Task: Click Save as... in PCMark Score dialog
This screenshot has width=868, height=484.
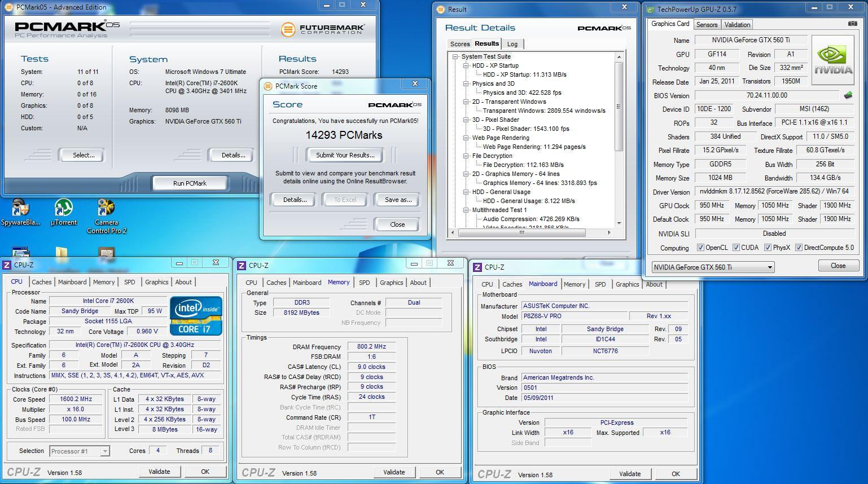Action: (x=398, y=200)
